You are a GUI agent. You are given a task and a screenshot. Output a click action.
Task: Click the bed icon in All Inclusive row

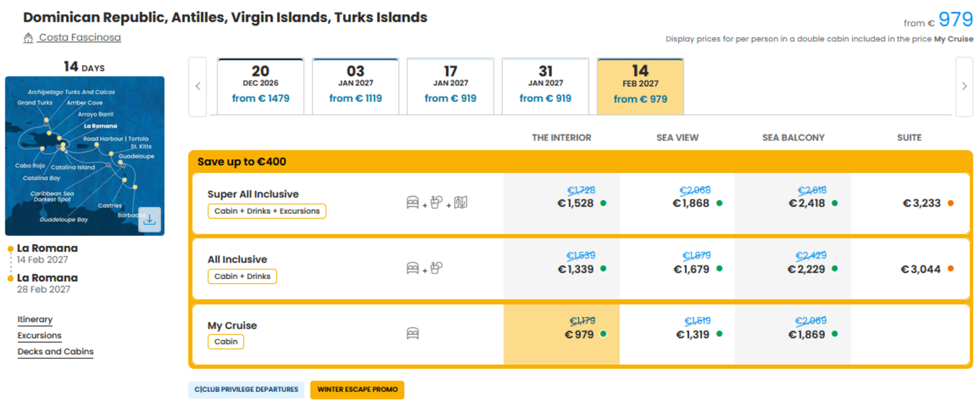tap(412, 268)
